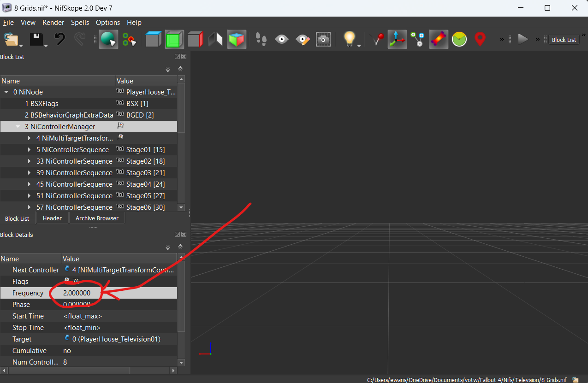This screenshot has height=383, width=588.
Task: Select the 2 BSBehaviorGraphExtraData block
Action: pyautogui.click(x=69, y=115)
